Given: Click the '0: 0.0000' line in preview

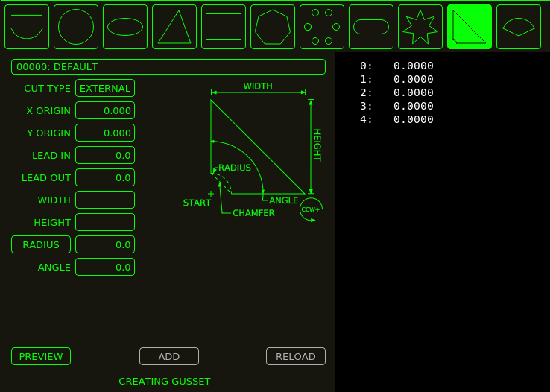Looking at the screenshot, I should coord(396,66).
